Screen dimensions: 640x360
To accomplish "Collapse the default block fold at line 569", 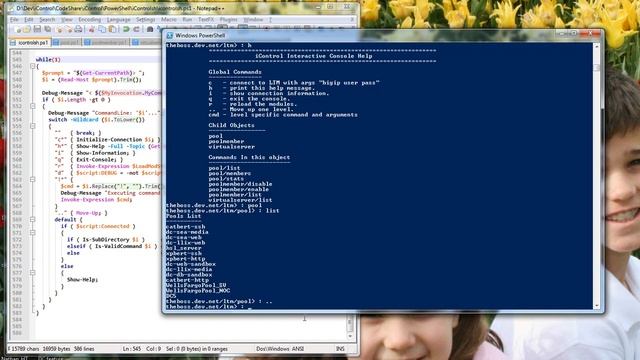I will tap(33, 220).
